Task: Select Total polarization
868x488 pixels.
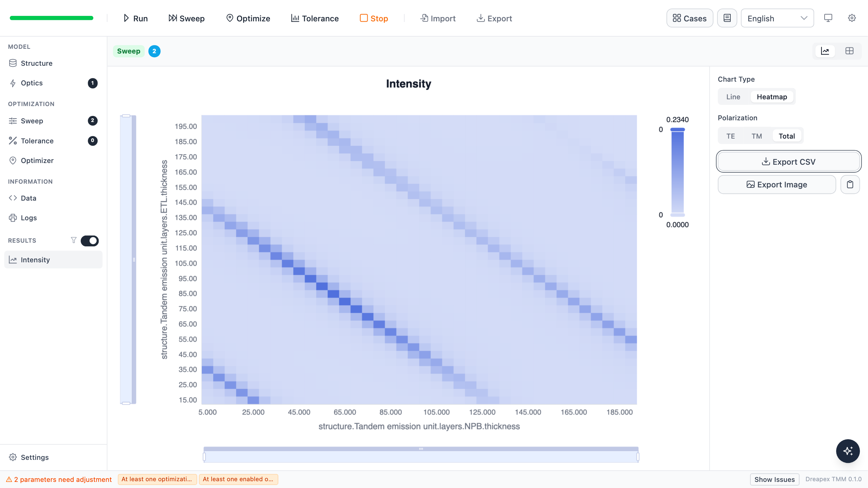Action: click(787, 136)
